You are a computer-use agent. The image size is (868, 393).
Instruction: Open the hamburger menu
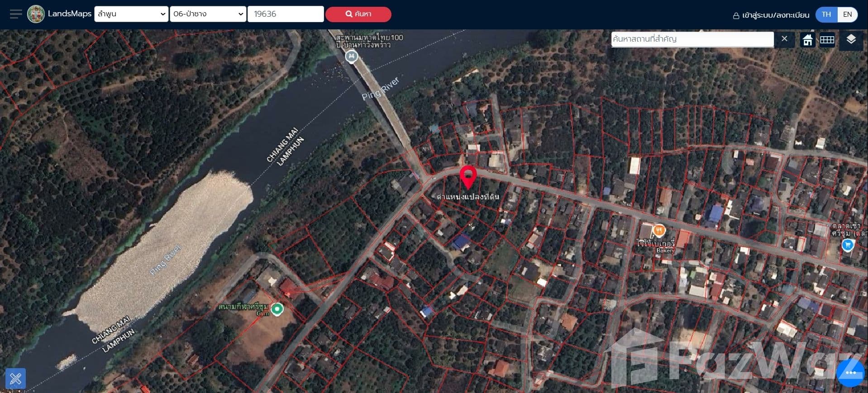(x=15, y=14)
